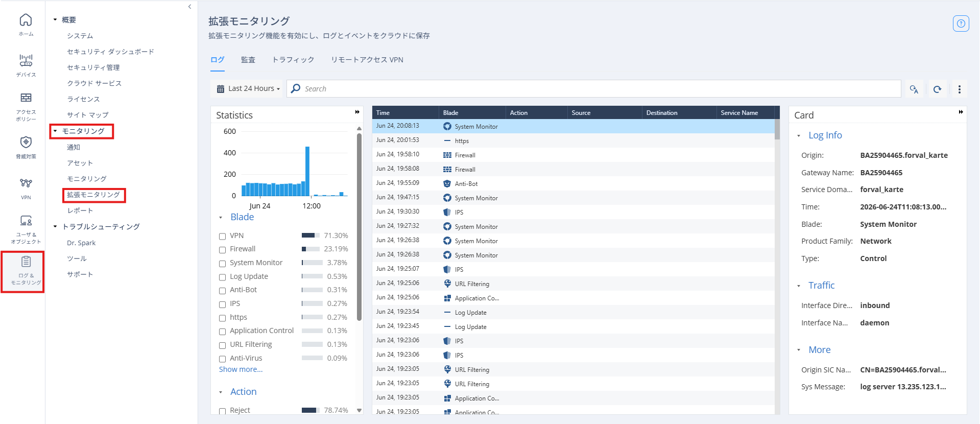Click the refresh logs icon
Image resolution: width=980 pixels, height=424 pixels.
pyautogui.click(x=937, y=89)
